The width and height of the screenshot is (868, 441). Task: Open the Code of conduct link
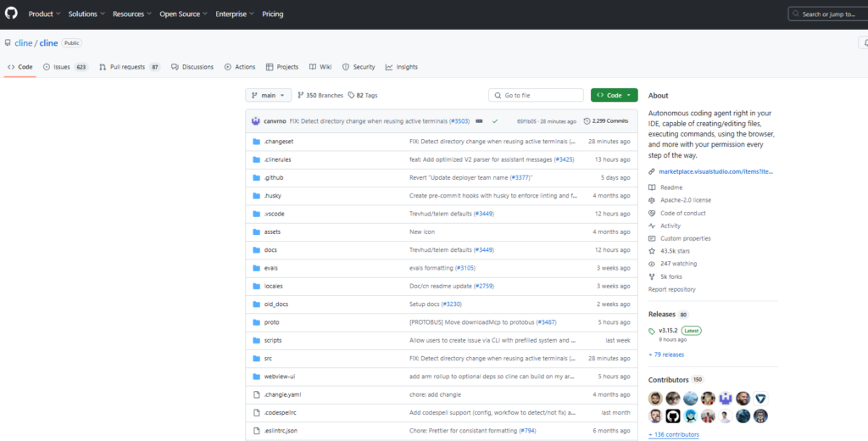click(x=682, y=214)
